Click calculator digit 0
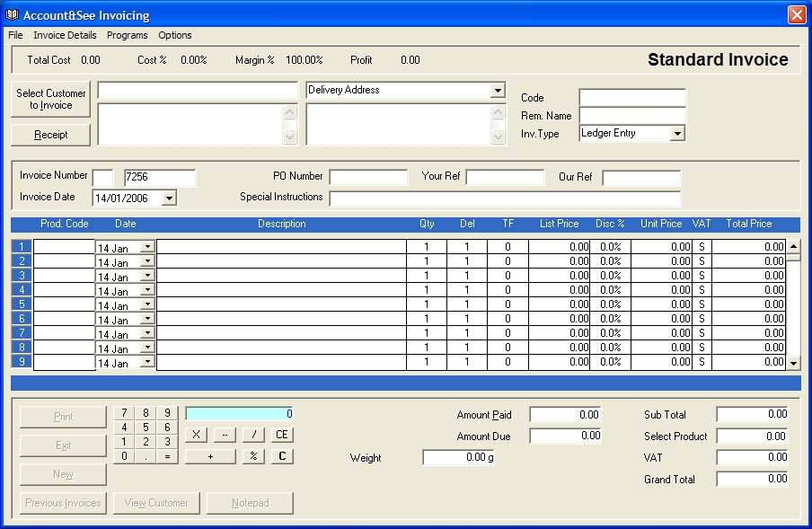Viewport: 812px width, 529px height. click(x=124, y=456)
